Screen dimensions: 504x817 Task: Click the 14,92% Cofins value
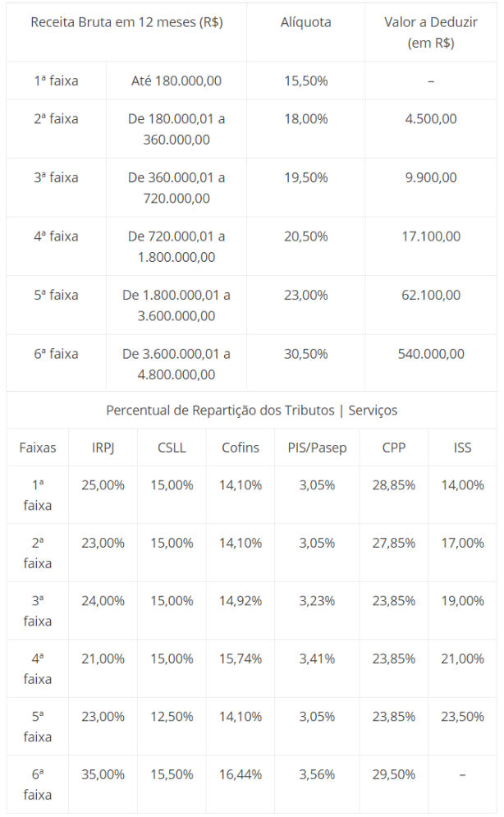pyautogui.click(x=241, y=601)
